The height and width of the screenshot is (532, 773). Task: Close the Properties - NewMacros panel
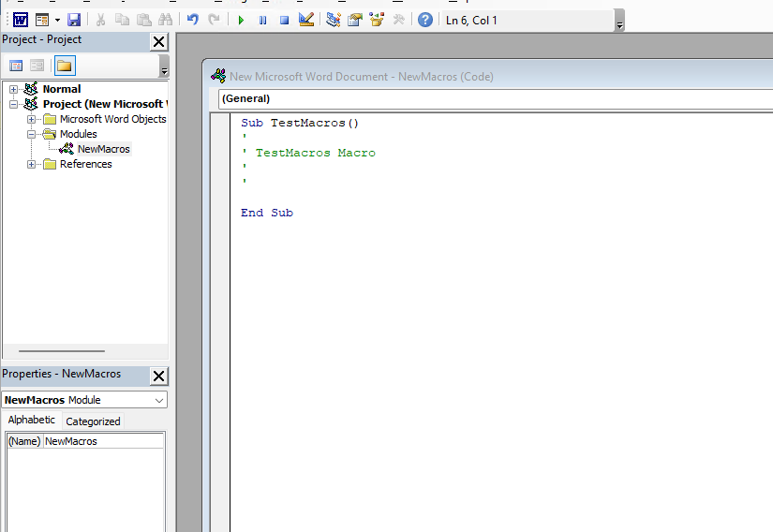[159, 376]
